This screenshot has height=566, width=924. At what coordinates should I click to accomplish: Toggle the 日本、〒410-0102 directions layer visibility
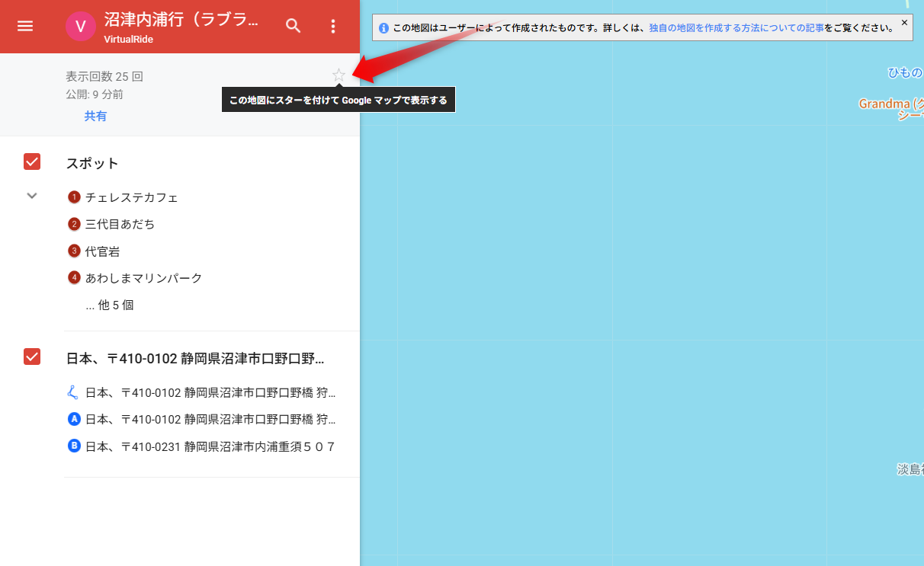31,356
